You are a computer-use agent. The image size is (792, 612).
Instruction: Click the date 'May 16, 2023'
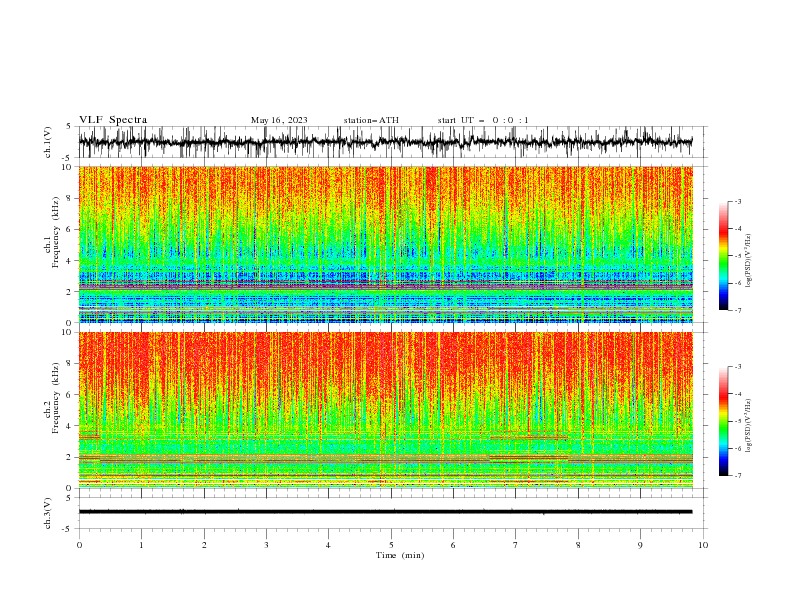[279, 120]
